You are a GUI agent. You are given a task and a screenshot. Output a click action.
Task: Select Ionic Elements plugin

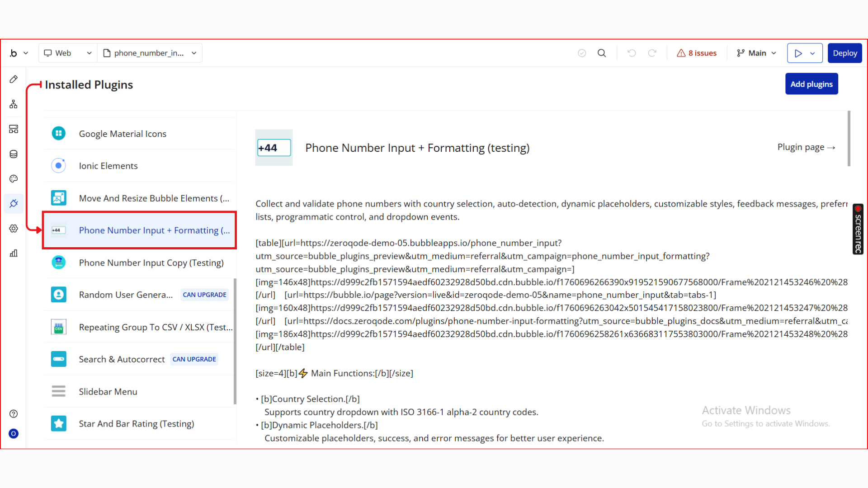(108, 166)
